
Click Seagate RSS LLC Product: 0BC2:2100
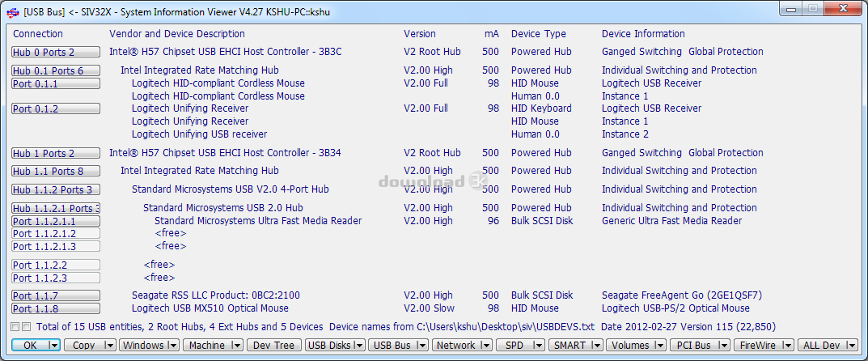click(216, 295)
